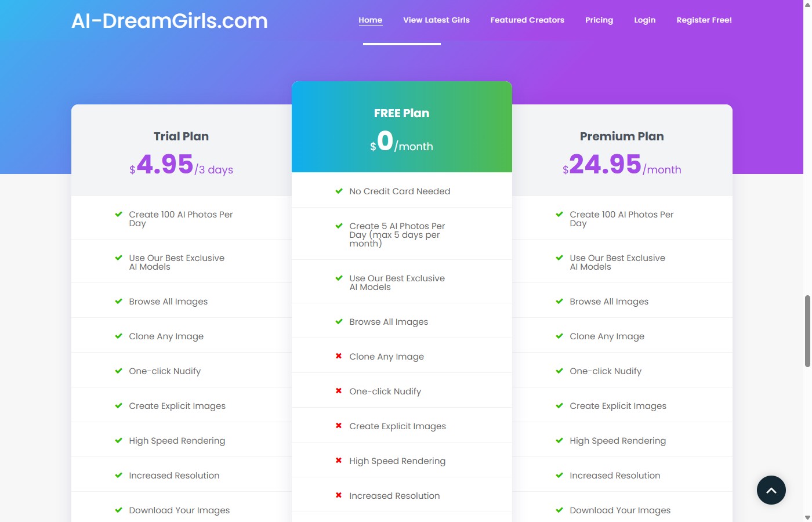Image resolution: width=812 pixels, height=522 pixels.
Task: Click the checkmark beside "Download Your Images" in Premium Plan
Action: [x=559, y=509]
